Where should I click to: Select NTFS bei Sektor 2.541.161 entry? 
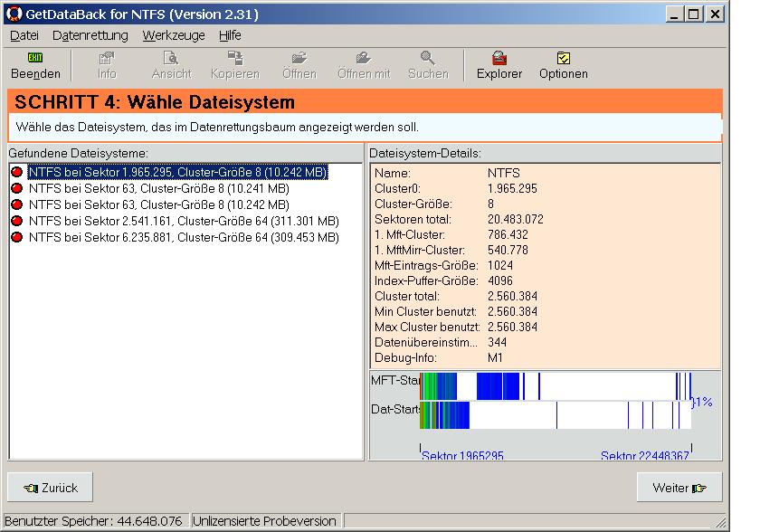tap(184, 221)
